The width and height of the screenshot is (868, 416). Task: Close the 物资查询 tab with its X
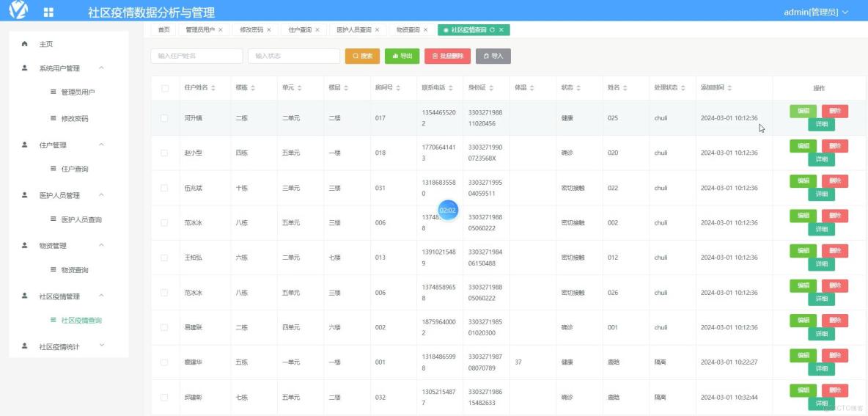pos(426,30)
